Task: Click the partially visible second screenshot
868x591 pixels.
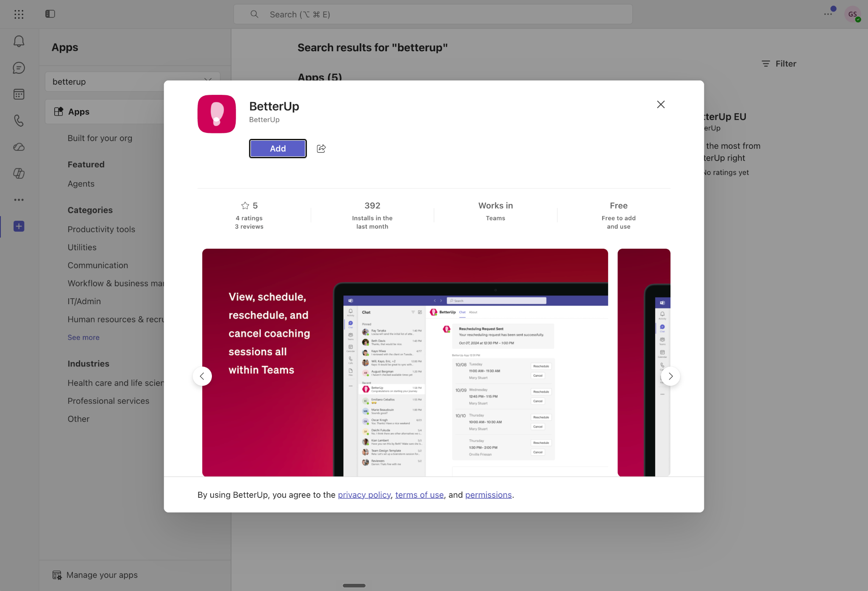Action: tap(644, 363)
